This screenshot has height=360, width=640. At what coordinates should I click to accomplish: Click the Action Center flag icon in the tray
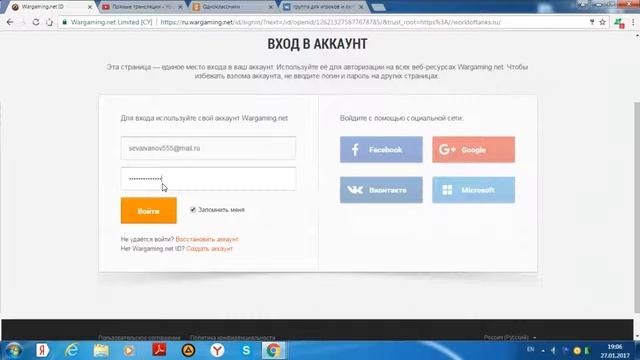(x=565, y=350)
